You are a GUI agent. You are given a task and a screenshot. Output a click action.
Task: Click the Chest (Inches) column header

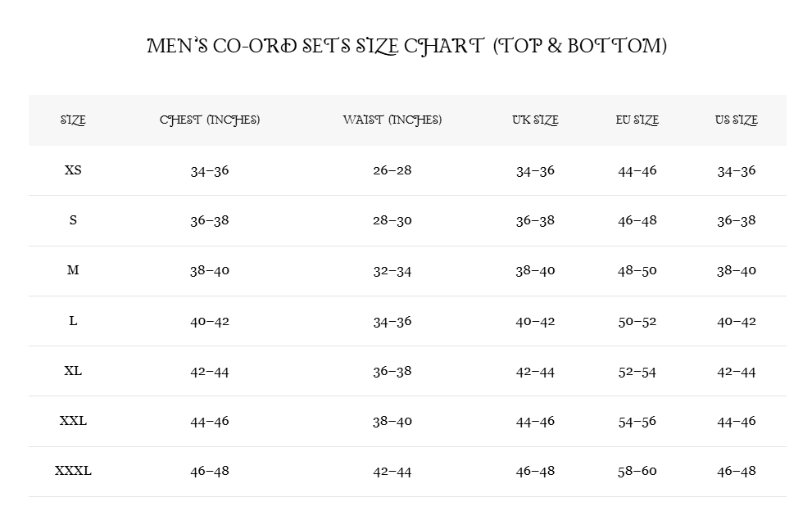(x=210, y=120)
